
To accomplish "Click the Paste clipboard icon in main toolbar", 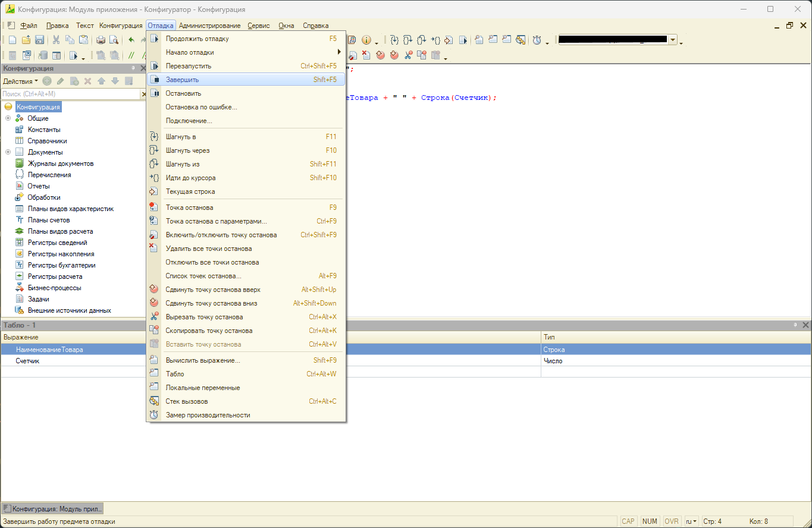I will click(x=83, y=40).
